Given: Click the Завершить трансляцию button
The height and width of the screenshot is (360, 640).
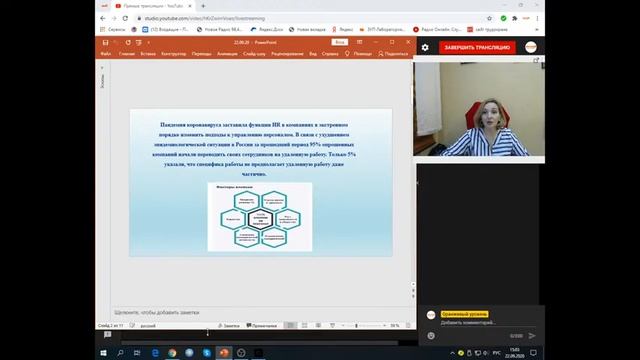Looking at the screenshot, I should pos(477,47).
